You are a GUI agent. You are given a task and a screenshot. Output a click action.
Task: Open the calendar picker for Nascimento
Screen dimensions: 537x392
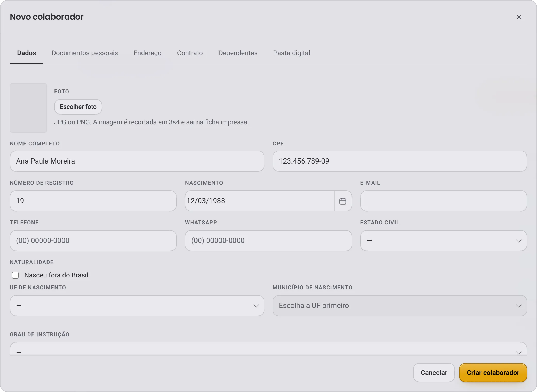343,201
